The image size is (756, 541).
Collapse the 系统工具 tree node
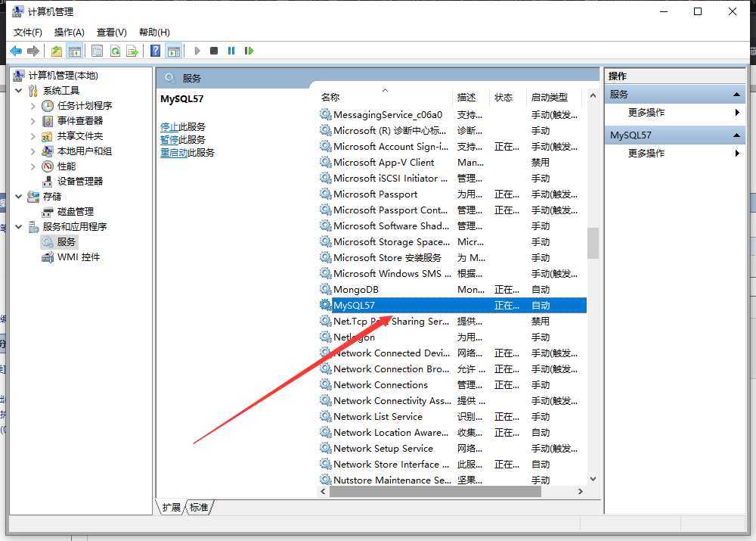tap(19, 90)
